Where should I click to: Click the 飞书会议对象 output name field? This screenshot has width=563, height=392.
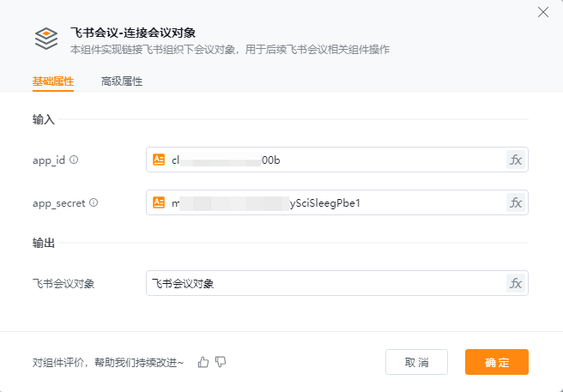[326, 284]
